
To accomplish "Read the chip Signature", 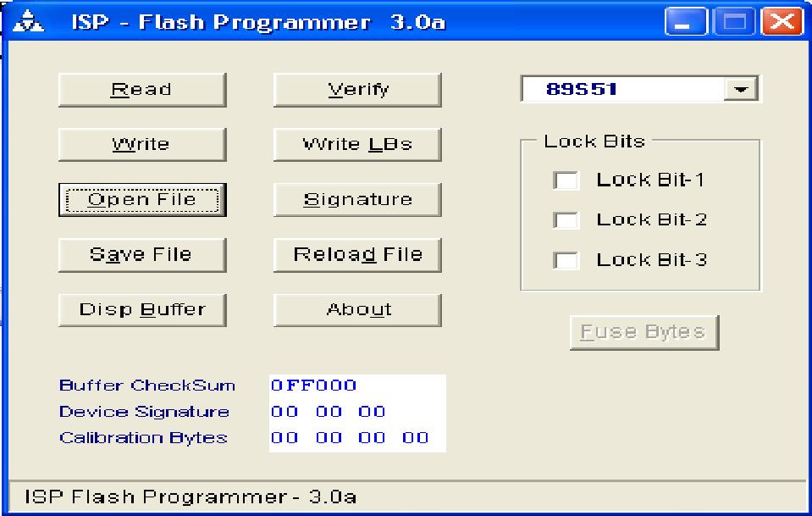I will tap(356, 198).
